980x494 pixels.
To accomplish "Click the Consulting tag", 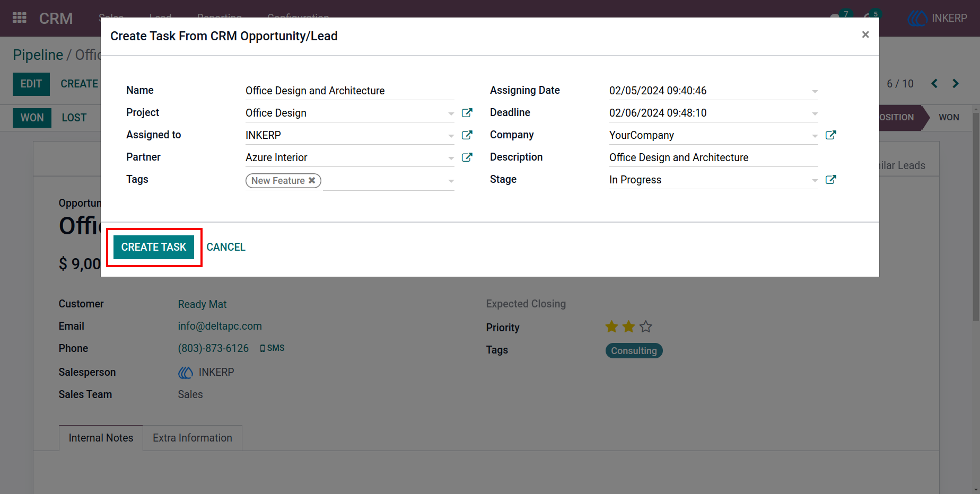I will pos(634,350).
